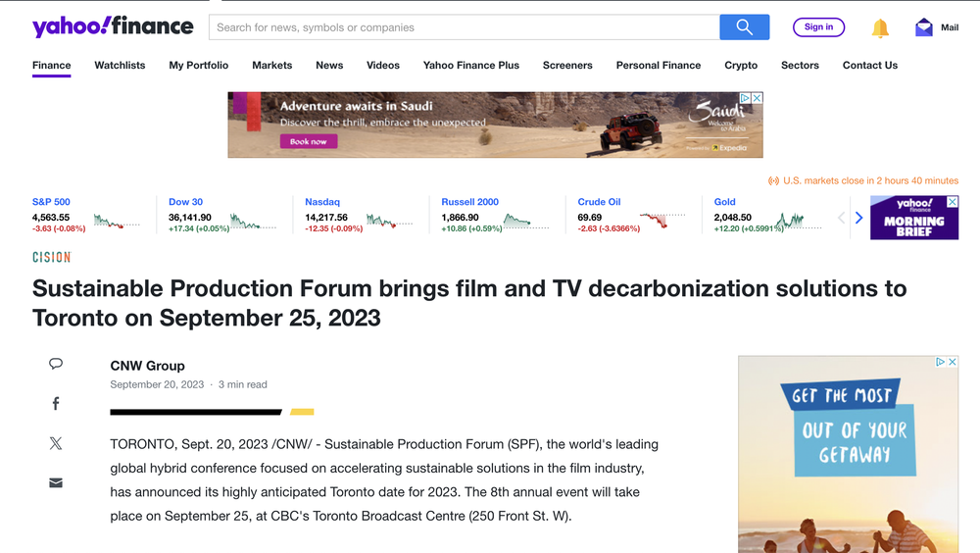This screenshot has height=553, width=980.
Task: Click Book now in Saudi ad
Action: click(x=308, y=141)
